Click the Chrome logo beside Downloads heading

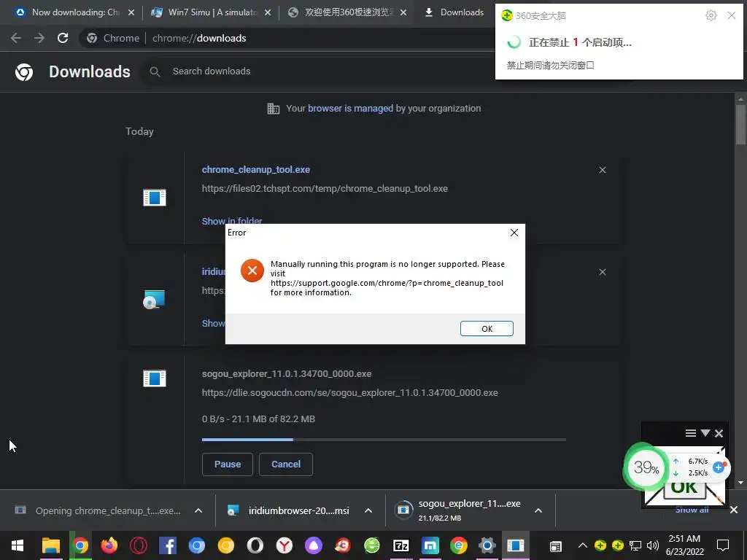[x=24, y=72]
